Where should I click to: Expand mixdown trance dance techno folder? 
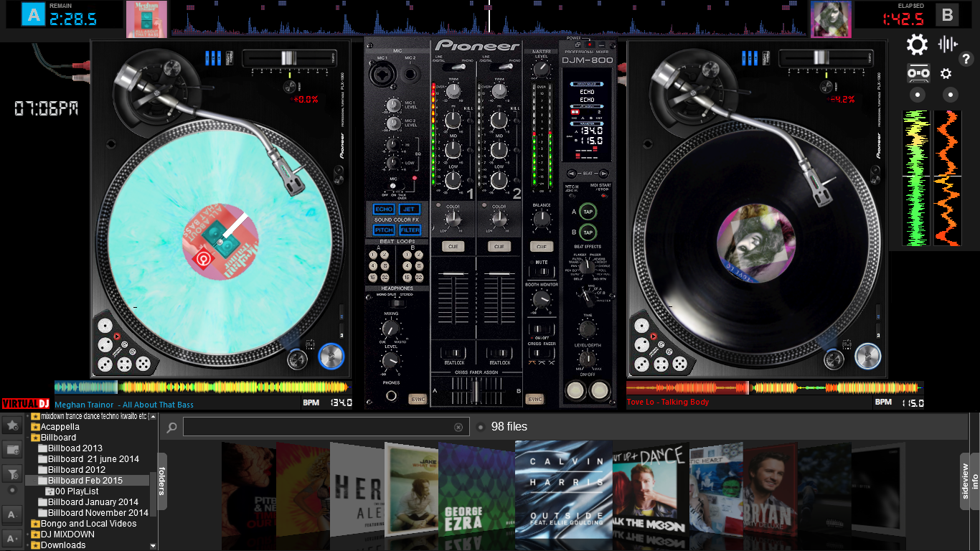29,416
